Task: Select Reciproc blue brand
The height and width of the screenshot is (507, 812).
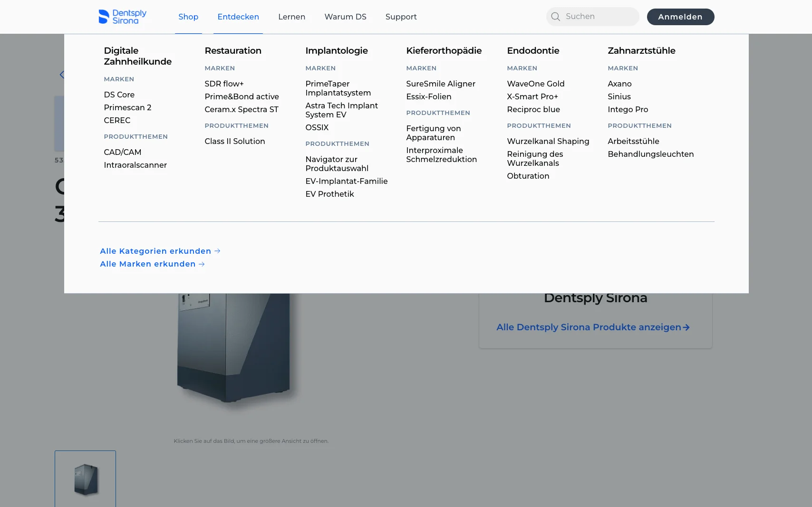Action: pyautogui.click(x=533, y=109)
